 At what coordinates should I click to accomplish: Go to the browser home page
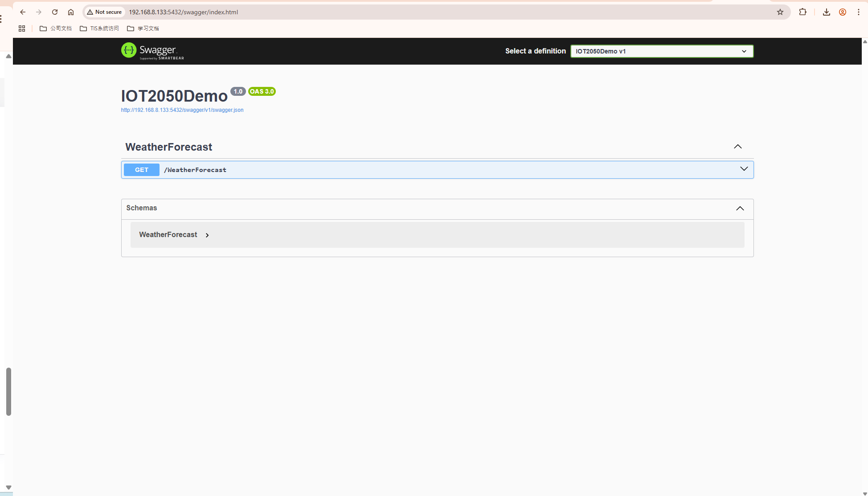click(x=71, y=12)
